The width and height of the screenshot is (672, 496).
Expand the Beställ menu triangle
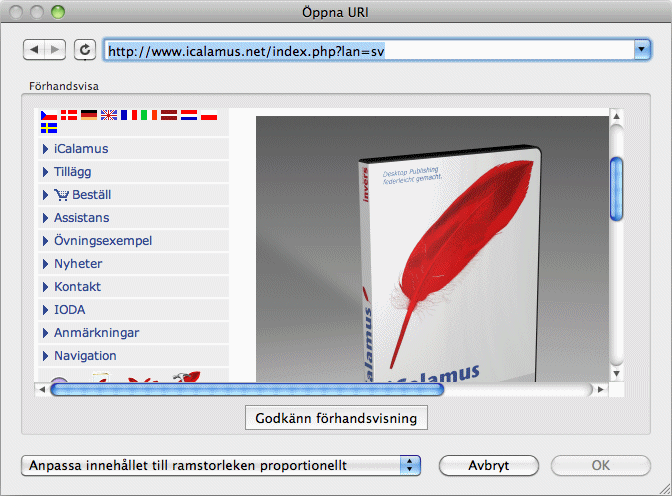45,195
